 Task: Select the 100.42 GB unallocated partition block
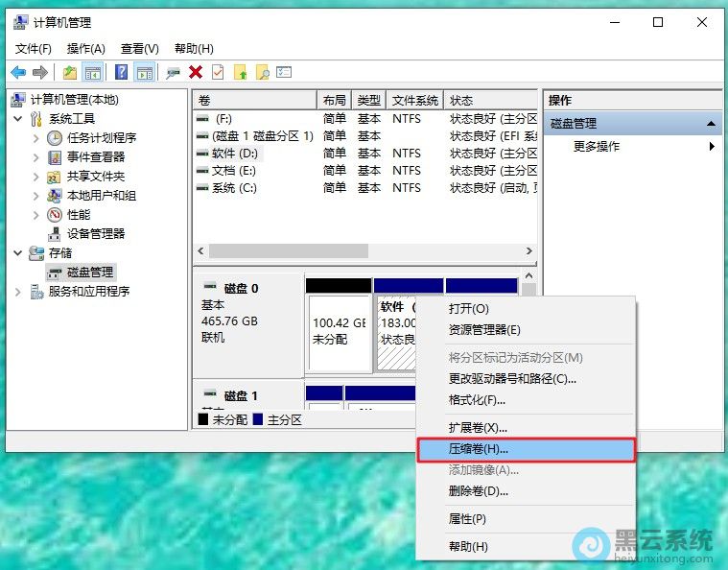[x=339, y=331]
